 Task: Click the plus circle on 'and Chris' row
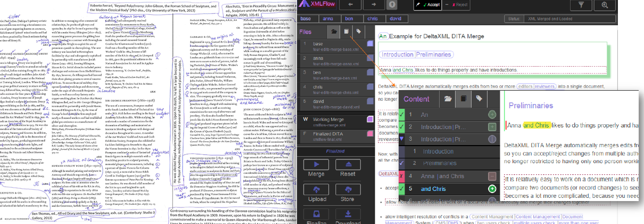coord(493,189)
